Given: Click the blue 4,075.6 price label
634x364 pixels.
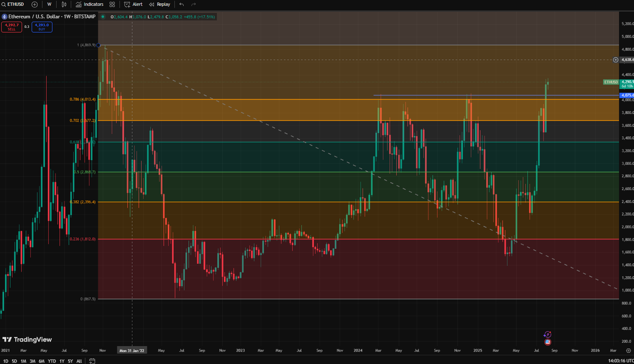Looking at the screenshot, I should pos(627,95).
